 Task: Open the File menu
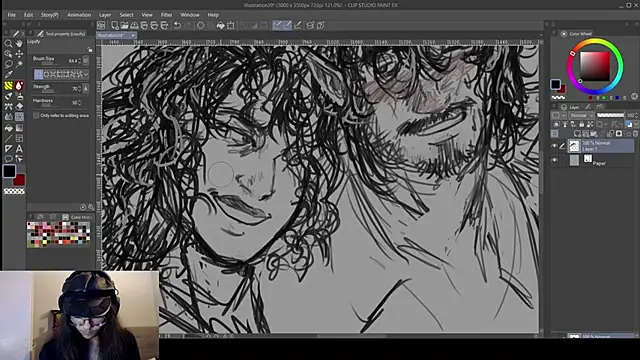(x=11, y=15)
